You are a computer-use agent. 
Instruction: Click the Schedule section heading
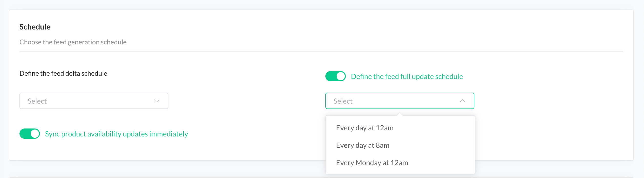35,27
